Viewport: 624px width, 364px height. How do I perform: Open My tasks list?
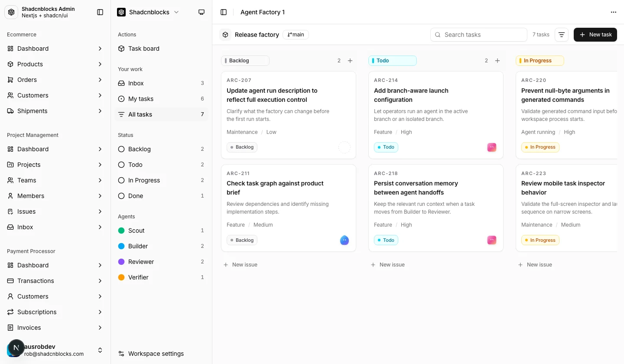click(x=161, y=99)
